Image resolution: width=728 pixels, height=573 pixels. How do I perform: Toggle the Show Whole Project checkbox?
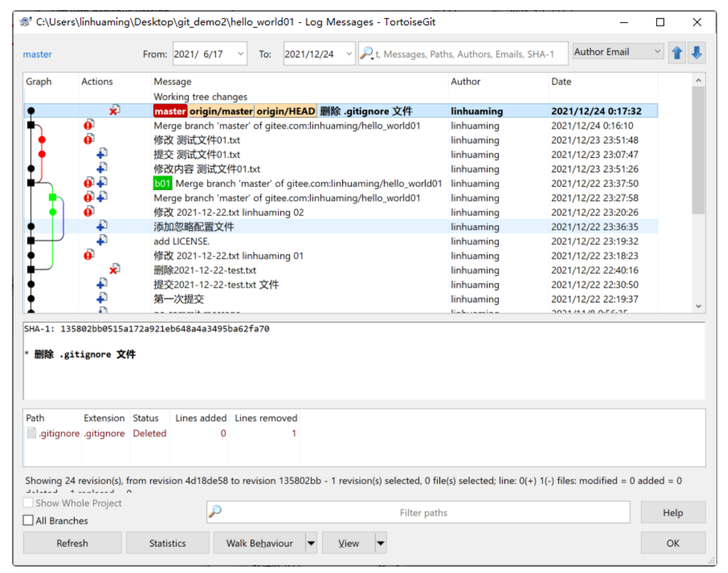28,502
